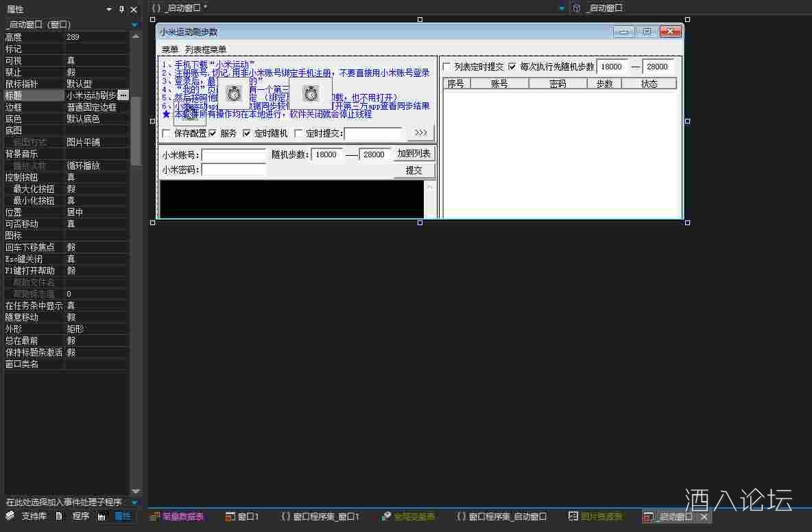Close the _启动窗口 tab with its X
This screenshot has width=812, height=532.
coord(704,516)
